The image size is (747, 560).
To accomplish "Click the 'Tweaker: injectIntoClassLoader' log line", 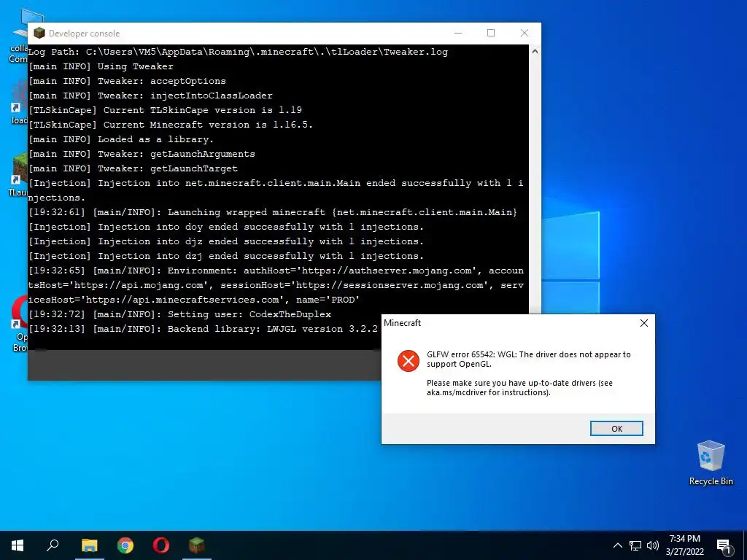I will pyautogui.click(x=150, y=96).
